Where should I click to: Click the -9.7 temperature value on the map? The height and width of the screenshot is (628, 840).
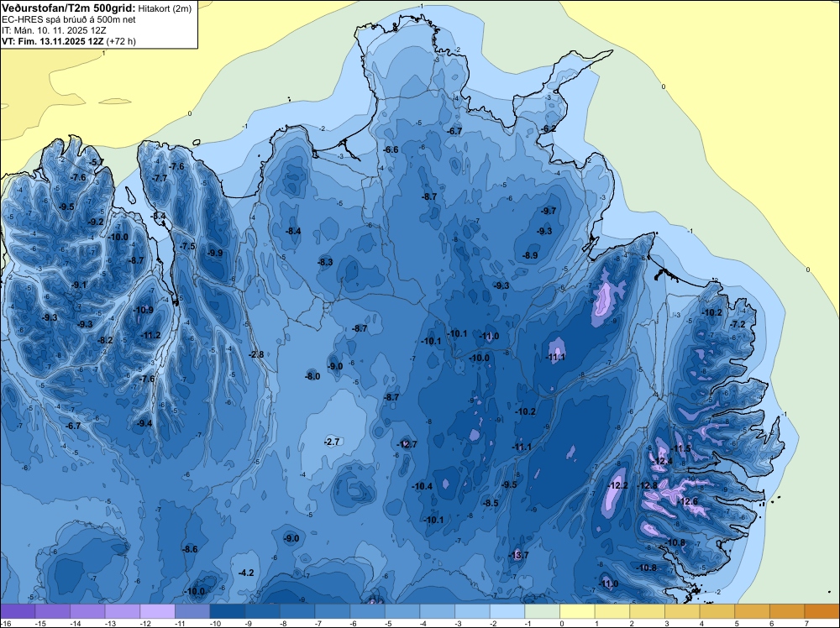coord(549,212)
